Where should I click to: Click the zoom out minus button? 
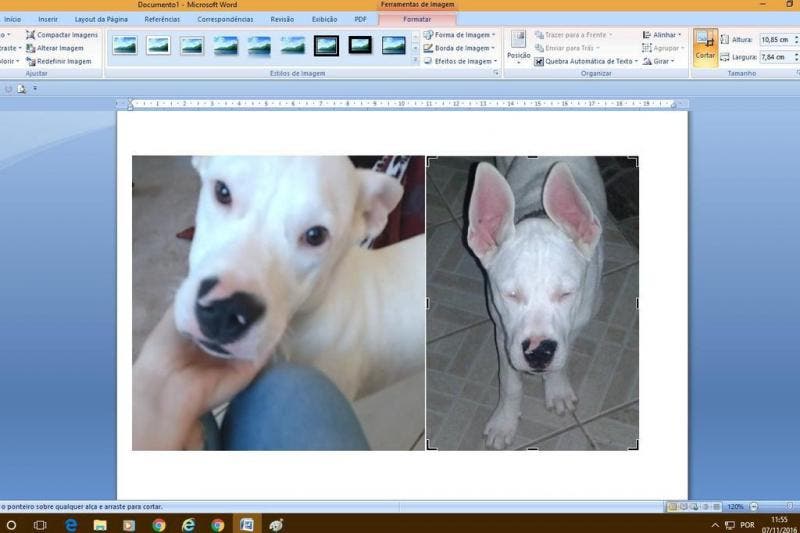[754, 507]
